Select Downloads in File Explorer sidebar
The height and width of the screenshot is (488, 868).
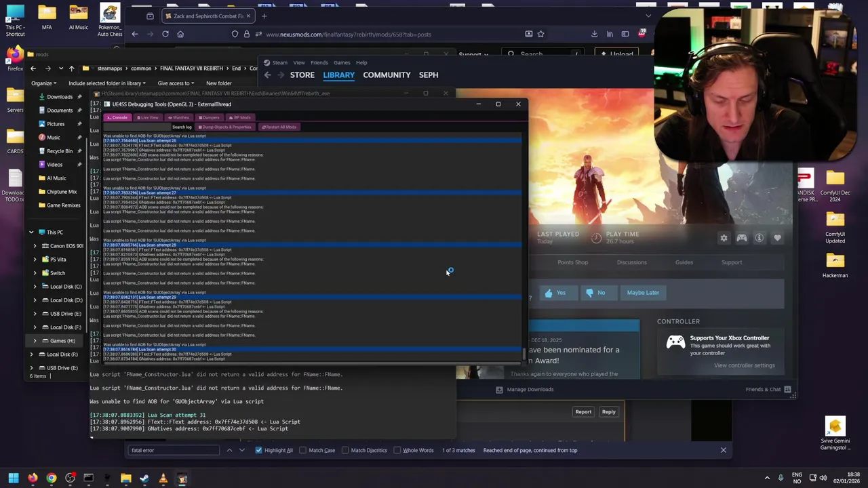(x=59, y=97)
